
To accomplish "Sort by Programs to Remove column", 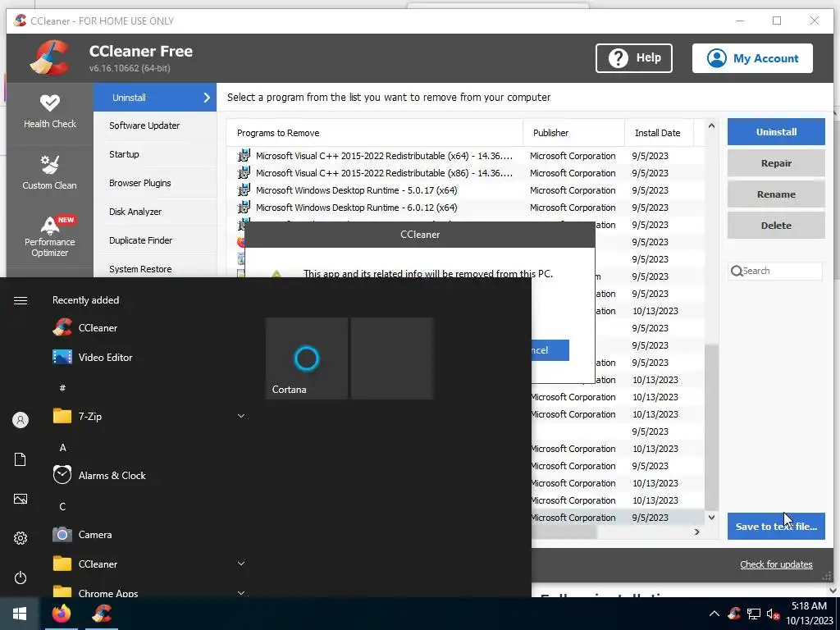I will pyautogui.click(x=374, y=133).
